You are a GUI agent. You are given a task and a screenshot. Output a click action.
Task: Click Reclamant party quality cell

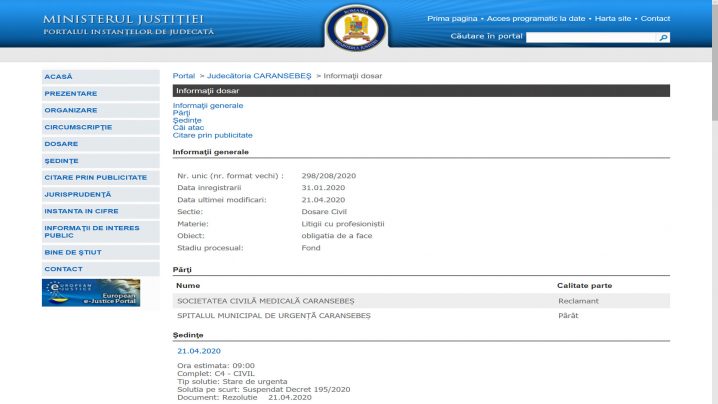(578, 301)
